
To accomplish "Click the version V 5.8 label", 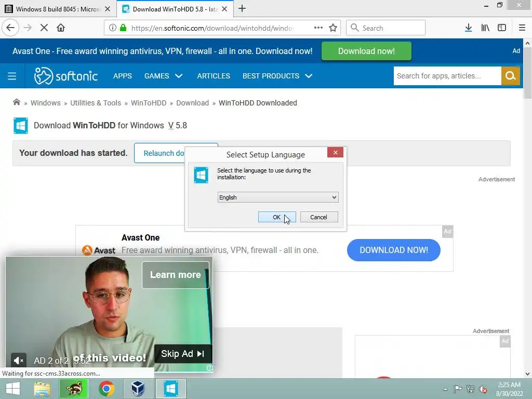I will pyautogui.click(x=178, y=126).
